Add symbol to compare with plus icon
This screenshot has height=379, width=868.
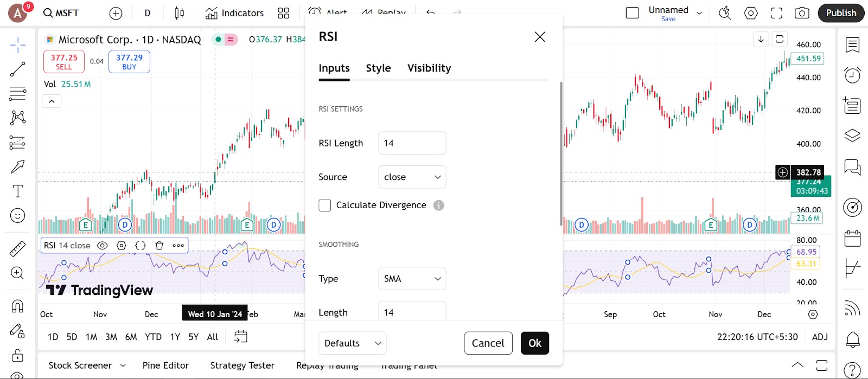coord(116,13)
